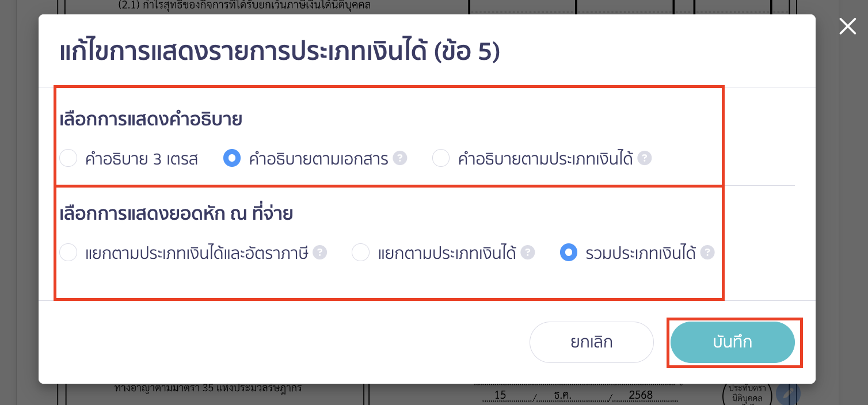This screenshot has height=405, width=868.
Task: Pick the แยกตามประเภทเงินได้ radio option
Action: click(360, 252)
